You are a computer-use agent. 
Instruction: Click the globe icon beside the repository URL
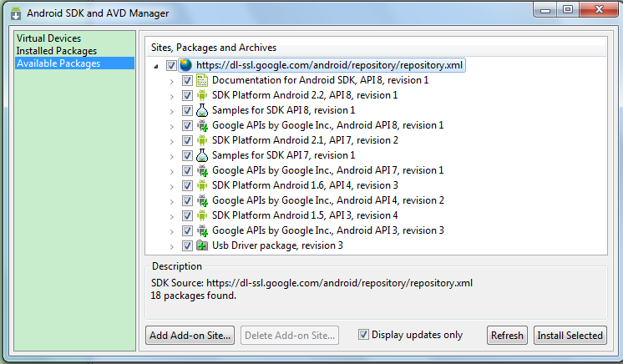pyautogui.click(x=185, y=65)
